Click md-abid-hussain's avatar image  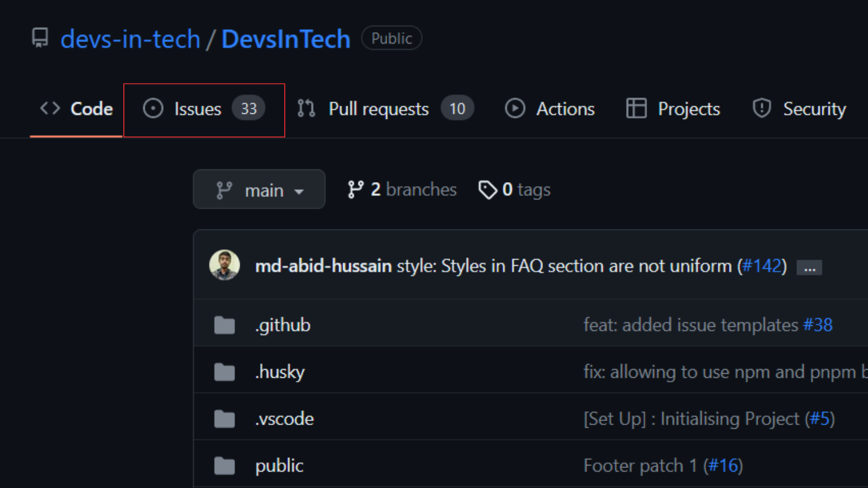224,265
